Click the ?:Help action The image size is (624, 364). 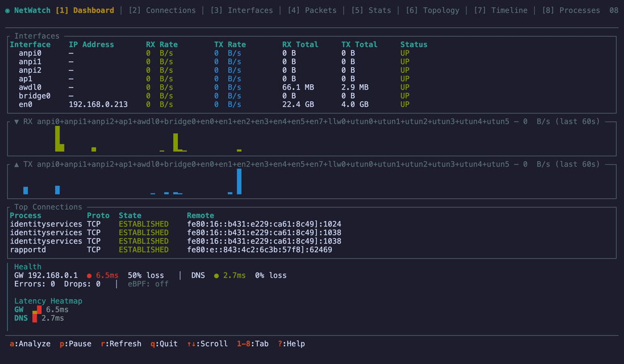pos(291,344)
